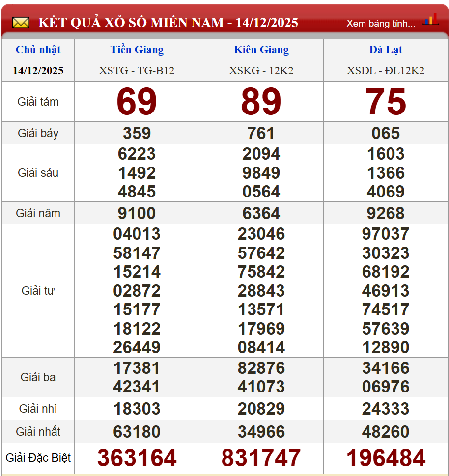Viewport: 449px width, 476px height.
Task: Open the Kiên Giang province link
Action: [x=261, y=50]
